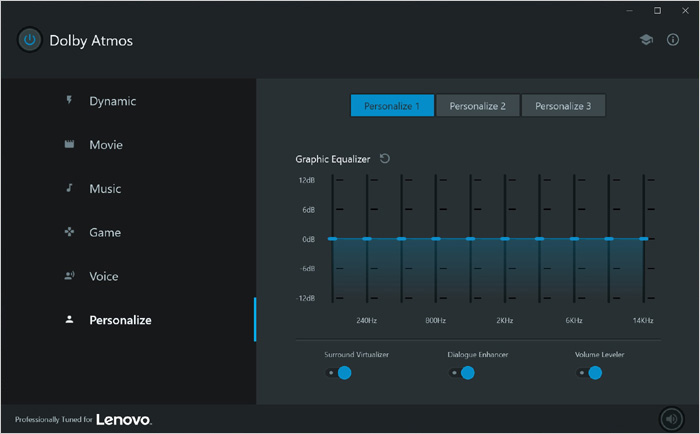Viewport: 700px width, 434px height.
Task: Click the Voice speaking person icon
Action: coord(69,275)
